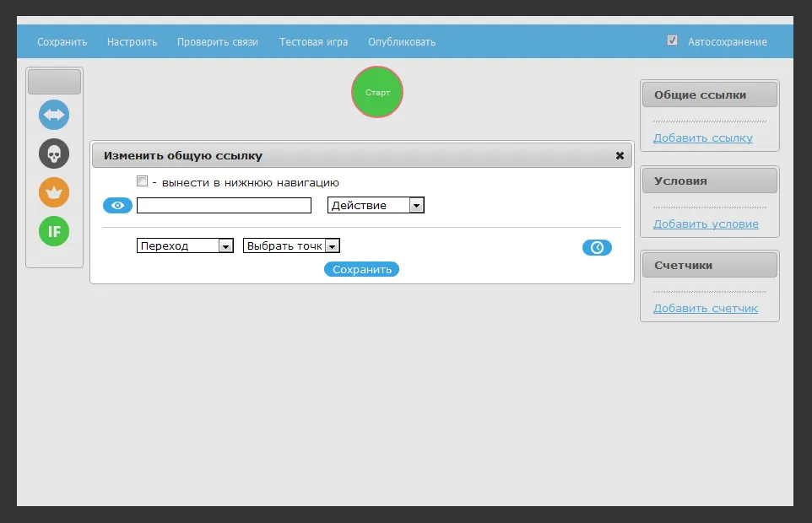The width and height of the screenshot is (812, 523).
Task: Click the green IF condition icon
Action: [54, 231]
